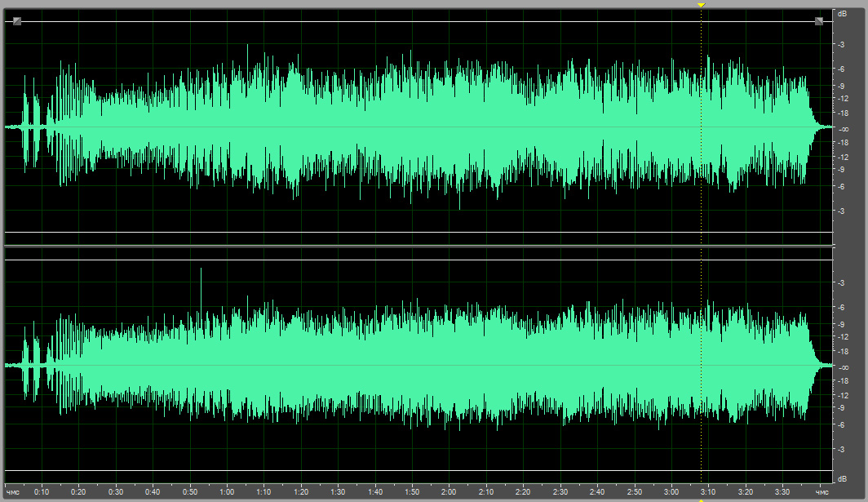Click the tall spike in lower channel waveform
This screenshot has width=868, height=502.
tap(201, 282)
